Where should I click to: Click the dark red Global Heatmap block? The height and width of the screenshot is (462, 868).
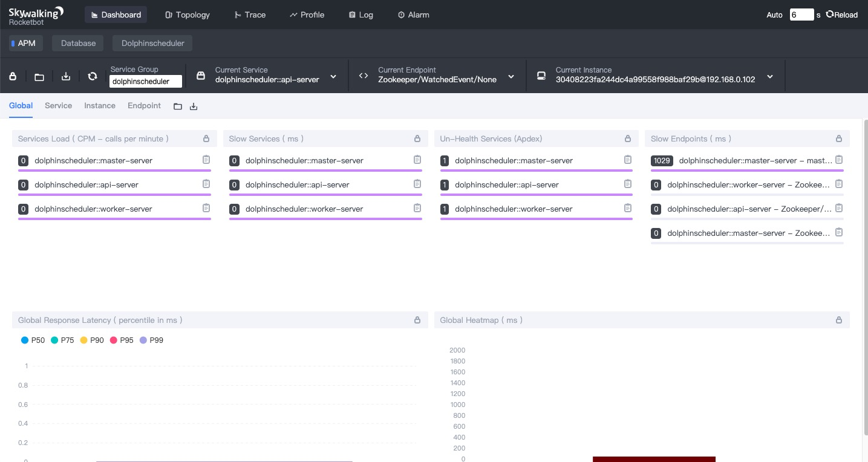(654, 459)
